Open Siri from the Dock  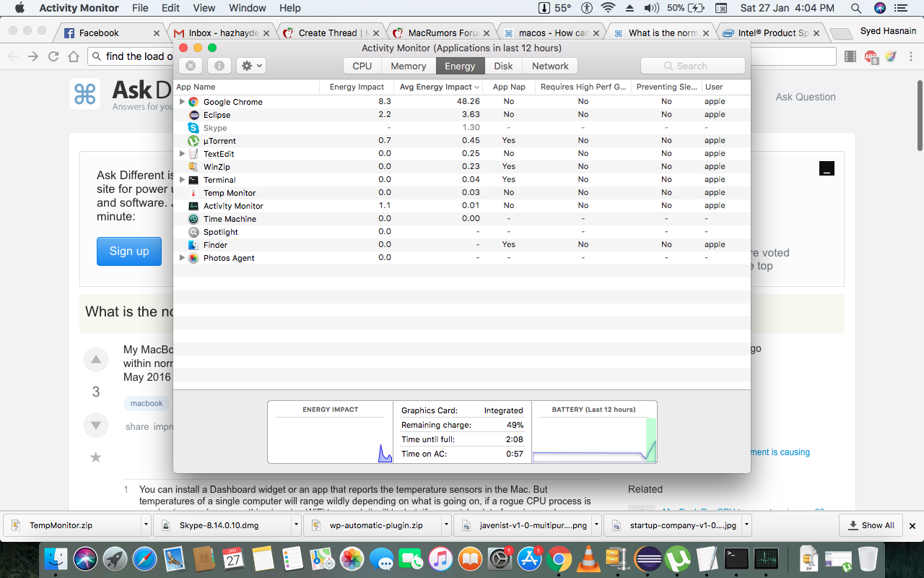tap(86, 558)
